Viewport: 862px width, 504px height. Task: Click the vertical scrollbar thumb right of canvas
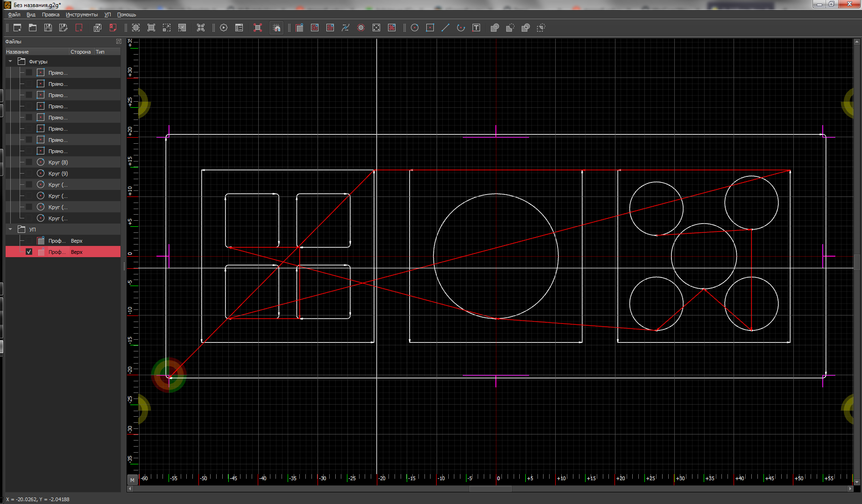tap(857, 262)
